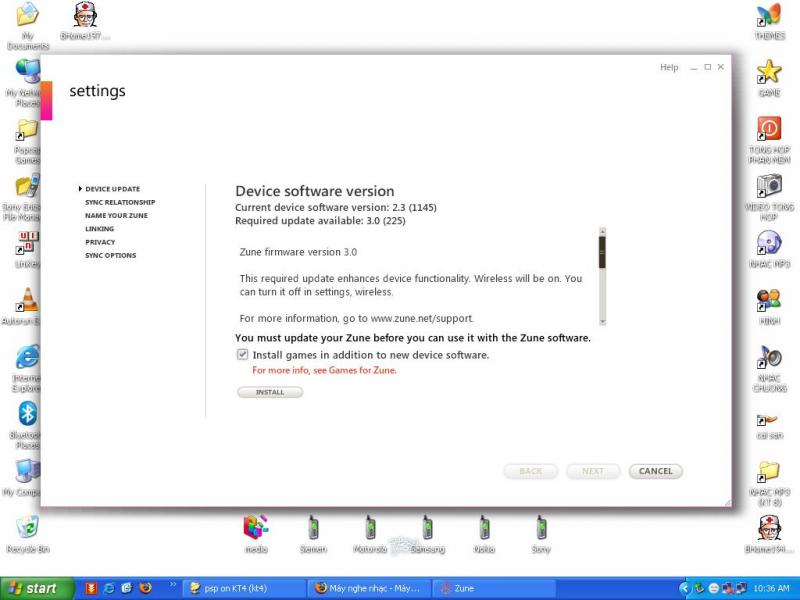Select Sync Relationship in settings sidebar
This screenshot has height=600, width=800.
(x=120, y=202)
